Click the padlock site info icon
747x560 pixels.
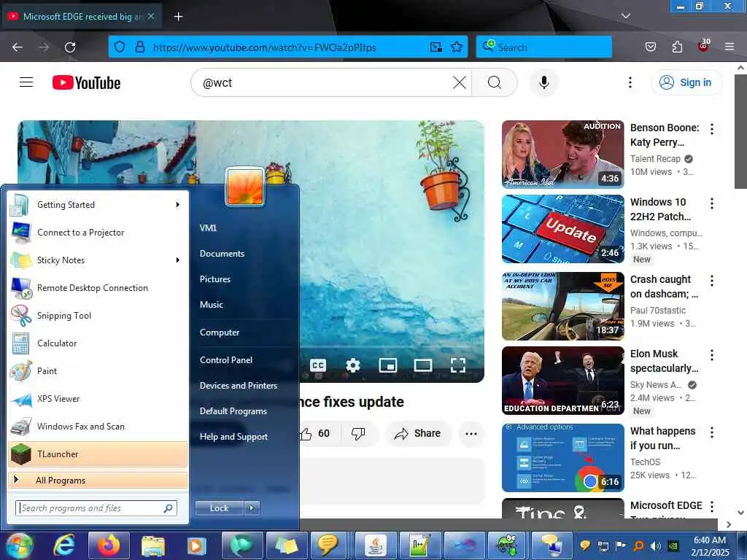[x=139, y=47]
